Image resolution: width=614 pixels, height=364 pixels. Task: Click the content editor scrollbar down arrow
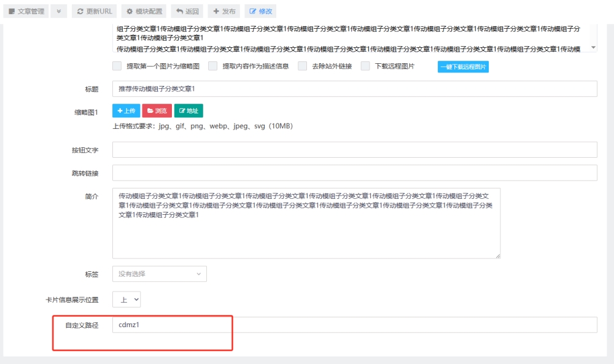pyautogui.click(x=593, y=48)
